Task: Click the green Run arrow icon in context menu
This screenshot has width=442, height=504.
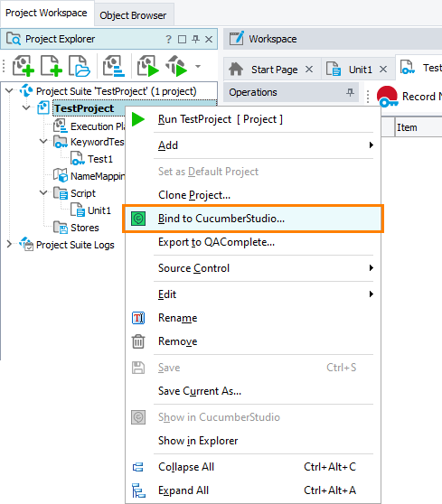Action: click(x=138, y=119)
